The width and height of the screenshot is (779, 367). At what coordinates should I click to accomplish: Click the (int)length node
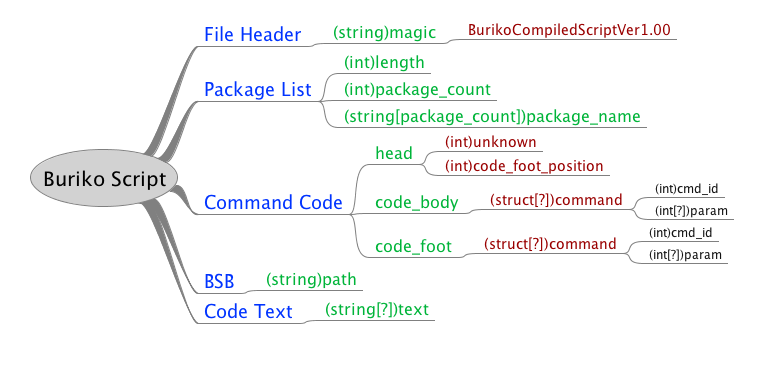pyautogui.click(x=384, y=63)
